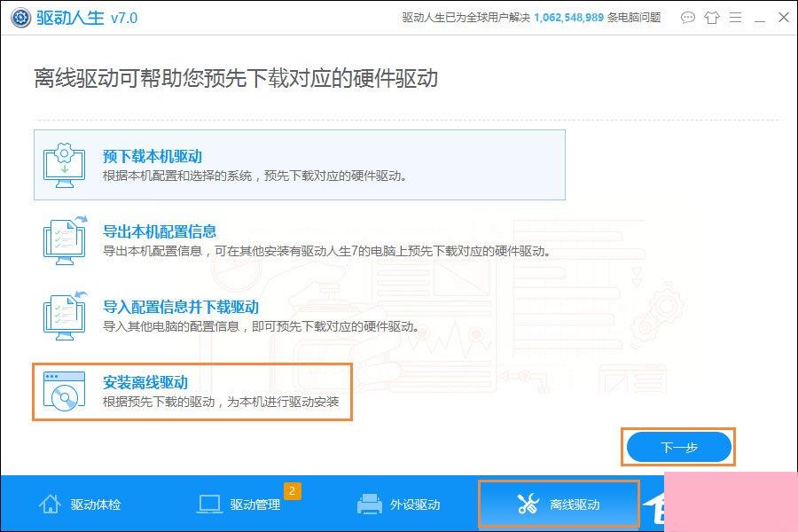Screen dimensions: 798x532
Task: Click the text 条电脑问题
Action: [634, 18]
